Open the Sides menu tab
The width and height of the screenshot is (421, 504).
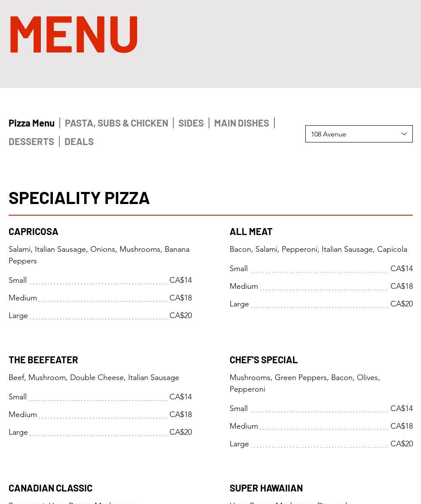(x=191, y=123)
